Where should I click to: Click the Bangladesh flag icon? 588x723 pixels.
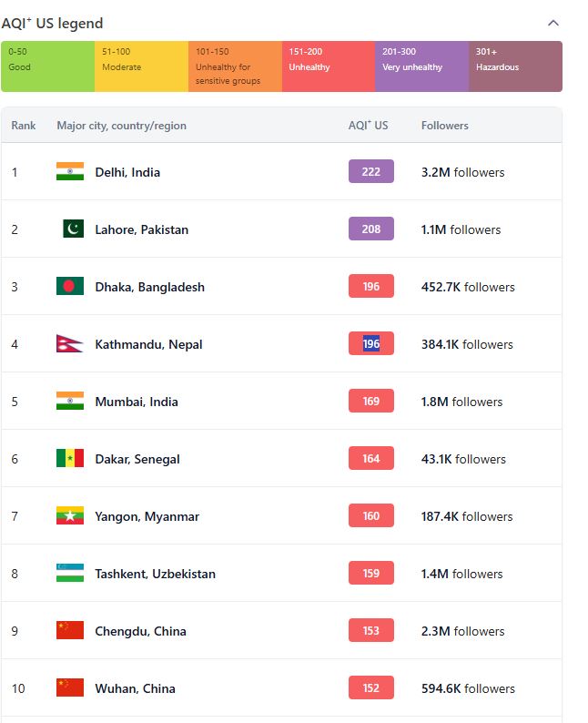70,286
